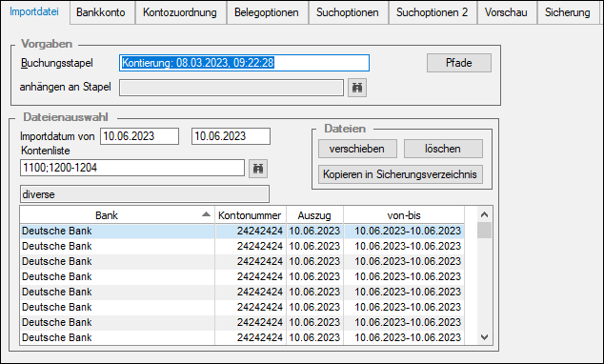The width and height of the screenshot is (604, 364).
Task: Sort by the von-bis column header
Action: pyautogui.click(x=404, y=215)
